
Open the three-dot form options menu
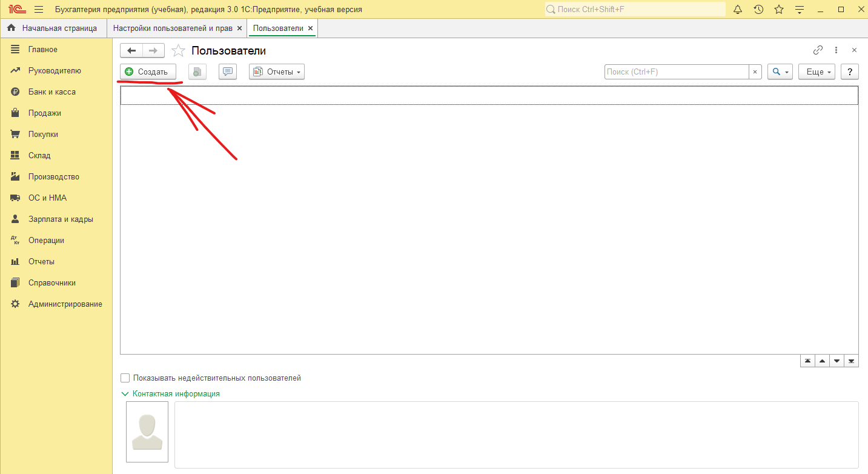836,50
